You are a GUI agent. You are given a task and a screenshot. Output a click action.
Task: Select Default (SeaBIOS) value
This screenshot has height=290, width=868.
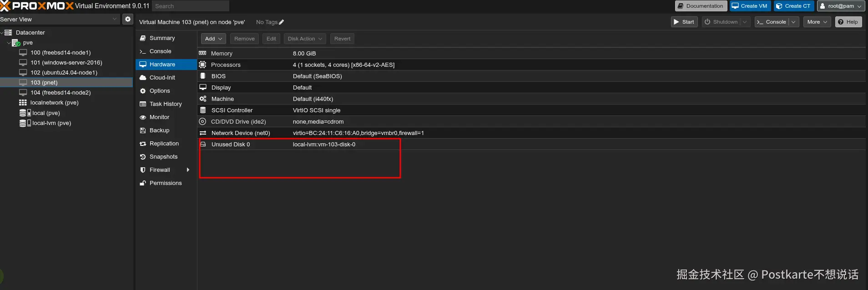pyautogui.click(x=317, y=76)
